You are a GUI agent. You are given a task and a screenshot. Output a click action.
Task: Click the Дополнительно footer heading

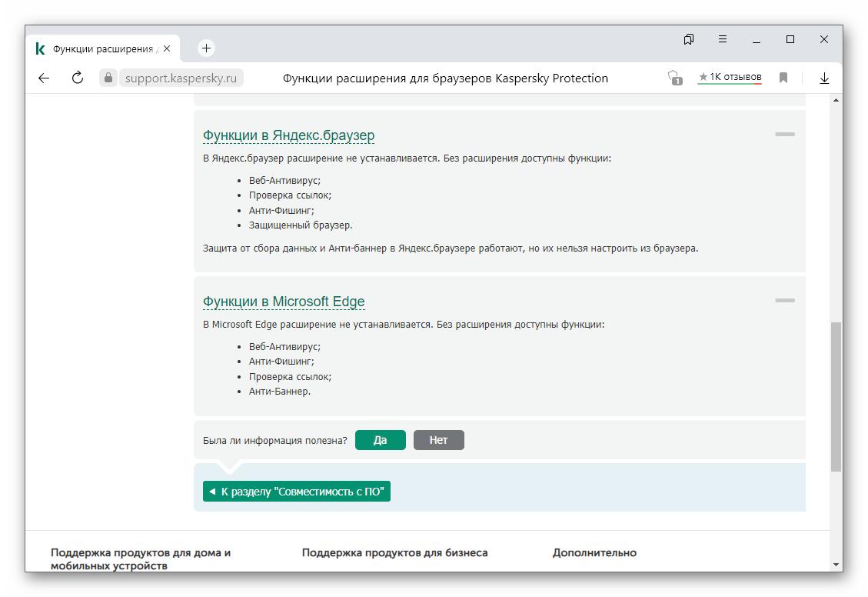tap(594, 552)
